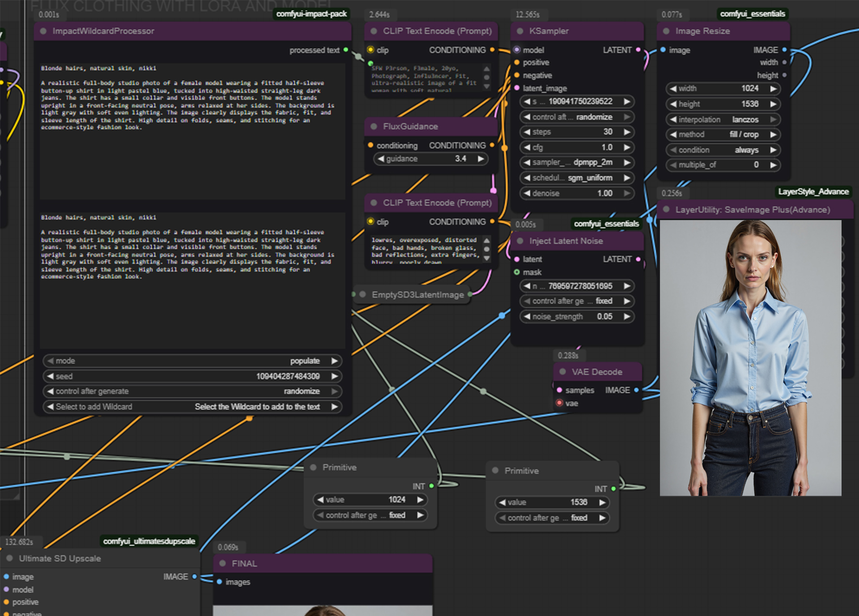This screenshot has height=616, width=859.
Task: Collapse the KSampler node using its dot
Action: [520, 31]
